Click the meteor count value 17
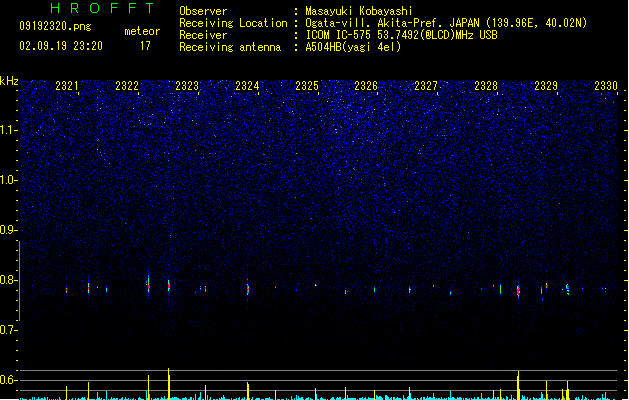 [145, 46]
